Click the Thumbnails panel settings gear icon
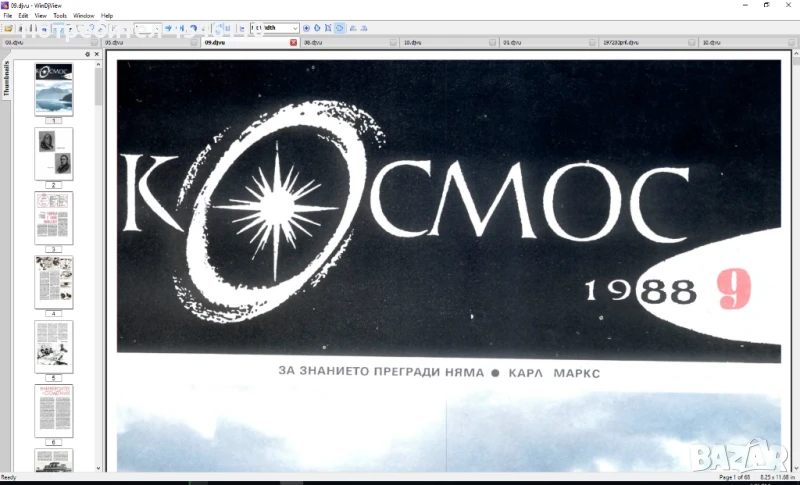The height and width of the screenshot is (485, 800). click(x=87, y=54)
